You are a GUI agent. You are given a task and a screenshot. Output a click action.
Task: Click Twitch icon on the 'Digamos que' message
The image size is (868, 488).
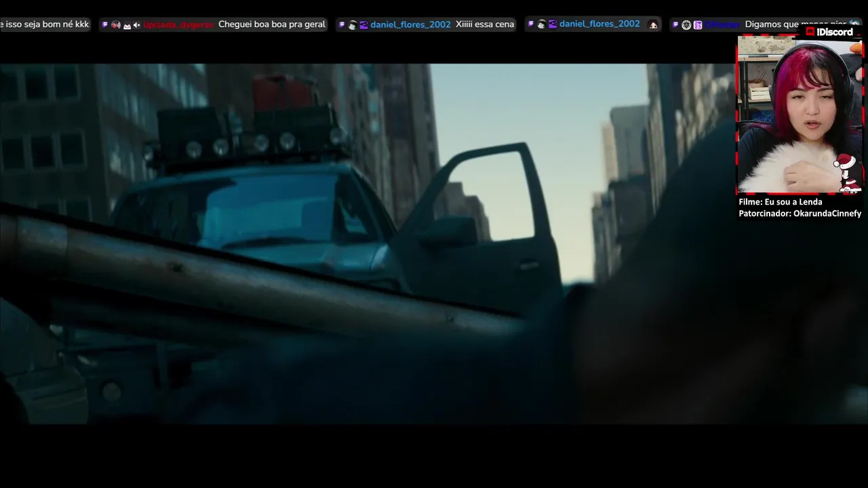(x=675, y=24)
